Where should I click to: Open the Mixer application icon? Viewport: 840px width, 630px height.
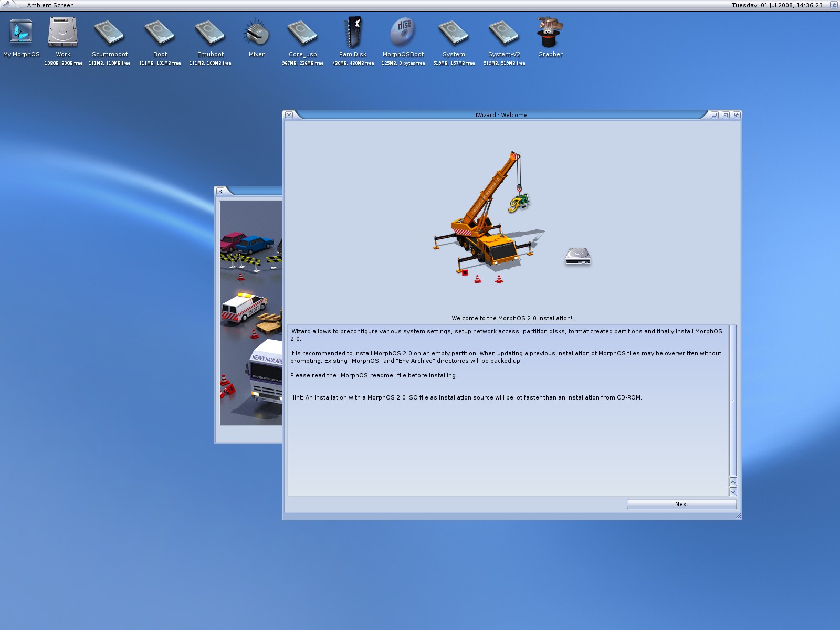coord(256,33)
